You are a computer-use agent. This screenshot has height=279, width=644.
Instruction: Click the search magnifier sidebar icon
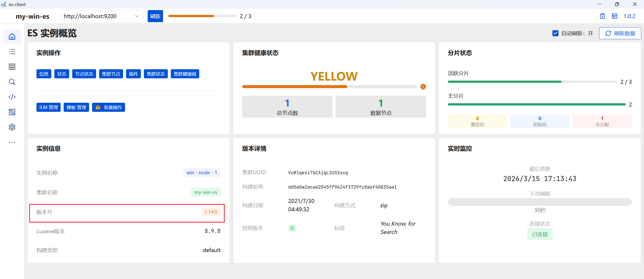coord(12,82)
